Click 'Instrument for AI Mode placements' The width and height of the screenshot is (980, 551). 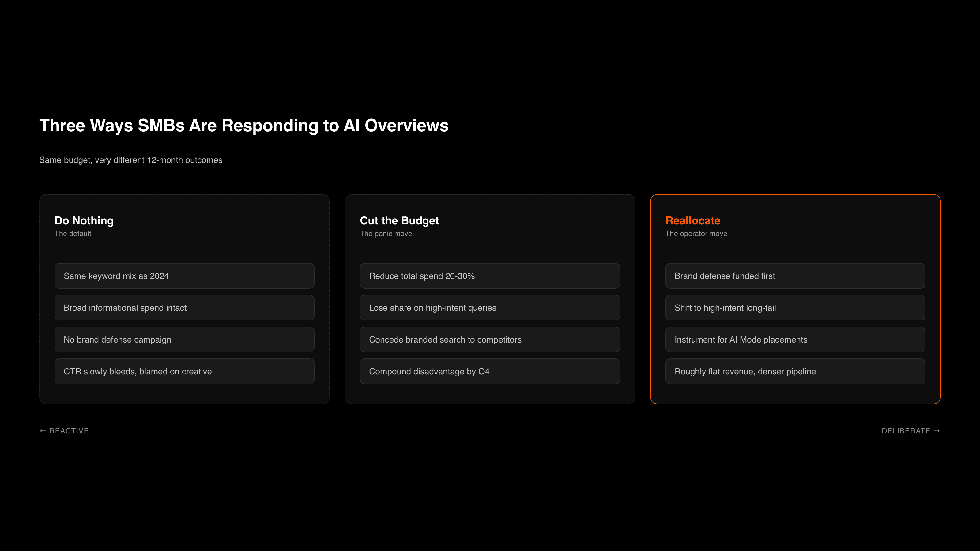tap(795, 339)
